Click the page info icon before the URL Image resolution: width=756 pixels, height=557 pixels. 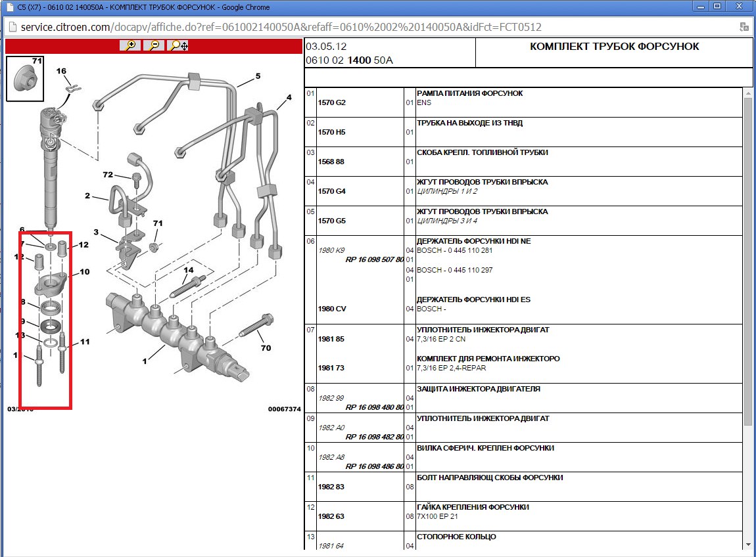click(x=12, y=28)
